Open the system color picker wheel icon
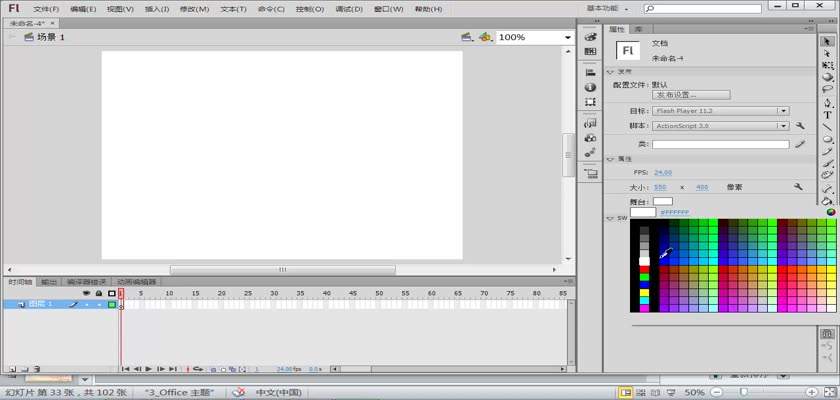Screen dimensions: 840x400 tap(830, 211)
